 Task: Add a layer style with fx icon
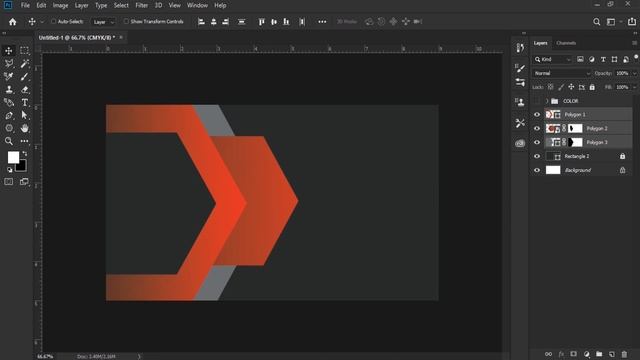(x=561, y=354)
